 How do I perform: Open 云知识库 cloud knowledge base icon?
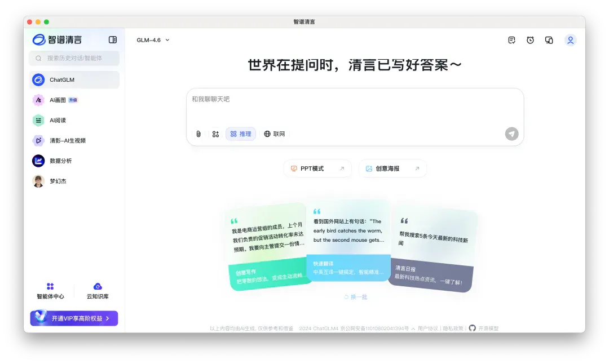[98, 286]
